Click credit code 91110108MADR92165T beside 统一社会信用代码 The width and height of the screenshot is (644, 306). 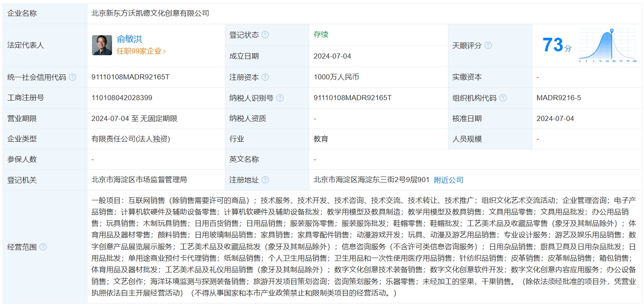point(131,77)
